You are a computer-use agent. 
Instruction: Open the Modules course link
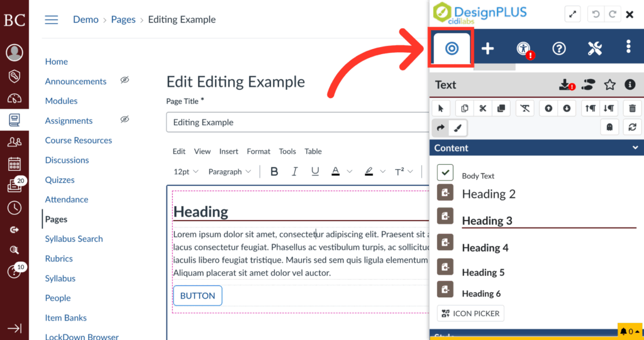pyautogui.click(x=61, y=101)
